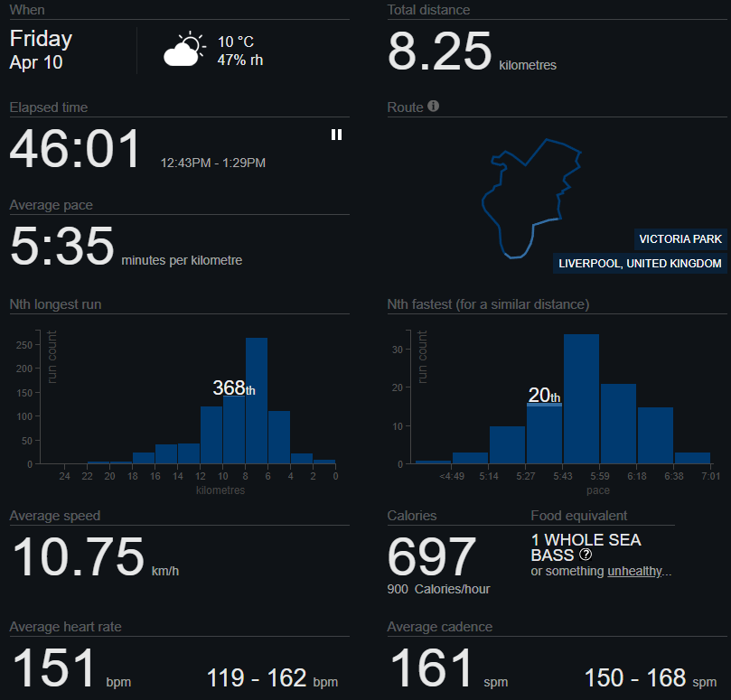Screen dimensions: 731x700
Task: Select the LIVERPOOL, UNITED KINGDOM tag
Action: (640, 264)
